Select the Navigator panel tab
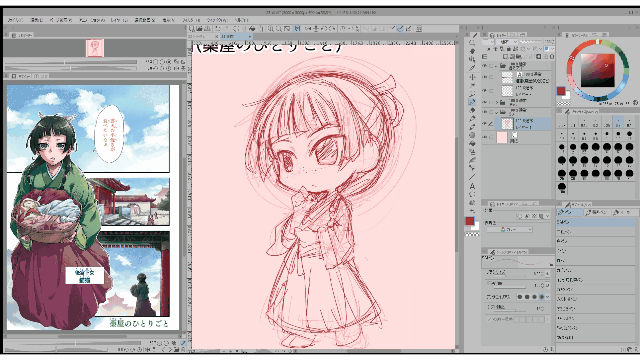Image resolution: width=640 pixels, height=360 pixels. 21,36
